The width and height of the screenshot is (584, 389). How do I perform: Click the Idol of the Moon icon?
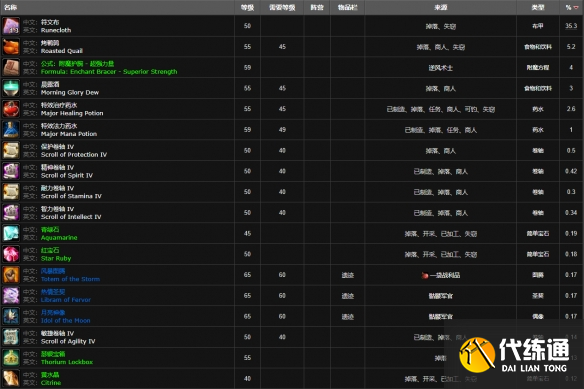point(11,316)
